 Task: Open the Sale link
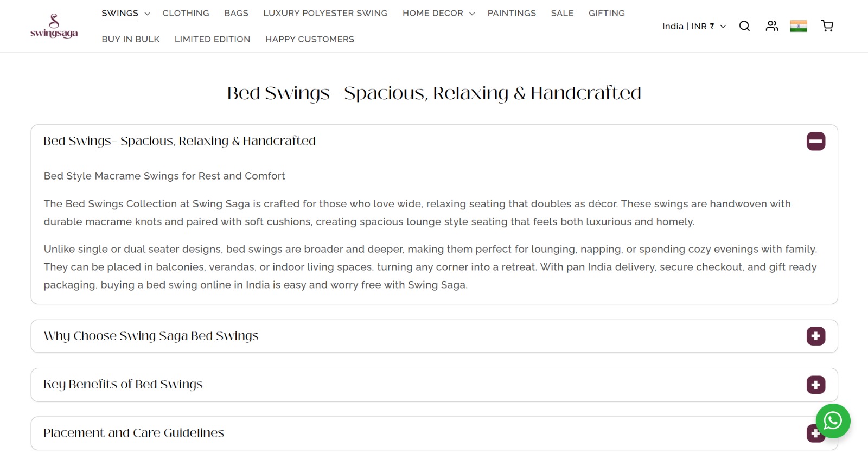coord(562,13)
